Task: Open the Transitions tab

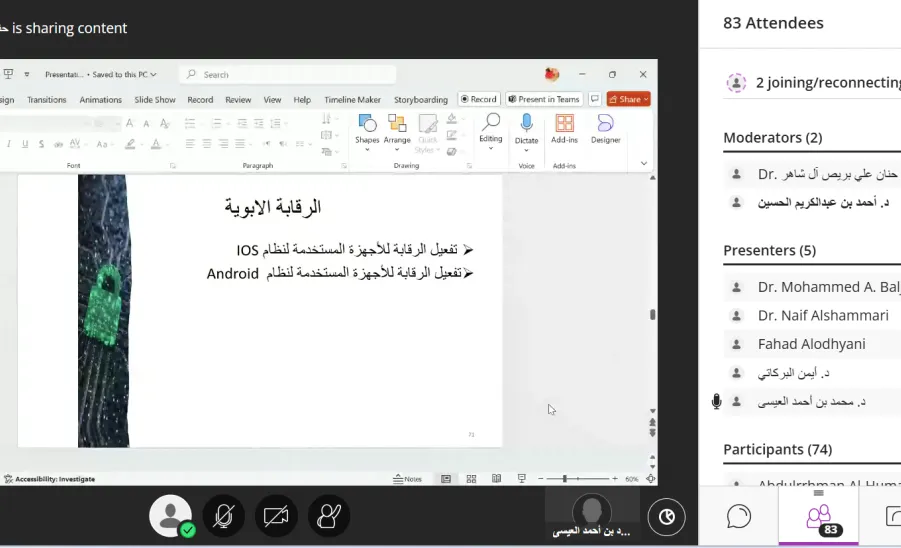Action: coord(47,99)
